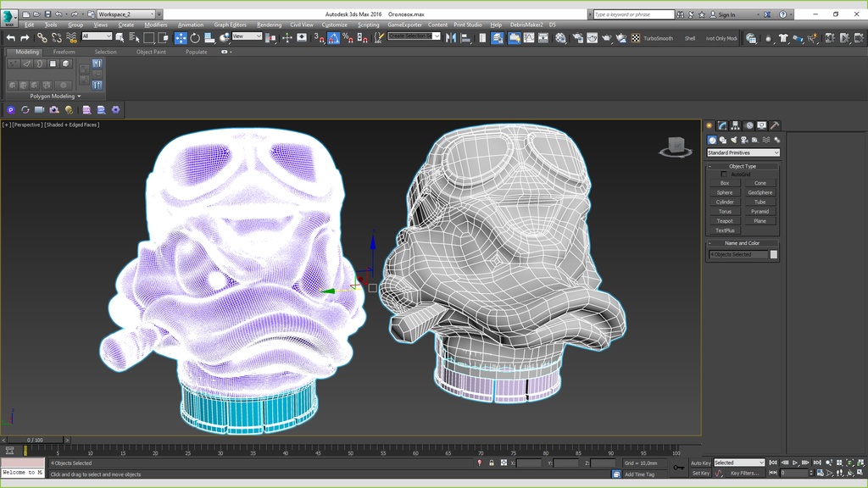The height and width of the screenshot is (488, 868).
Task: Collapse the Object Type rollout
Action: coord(743,166)
